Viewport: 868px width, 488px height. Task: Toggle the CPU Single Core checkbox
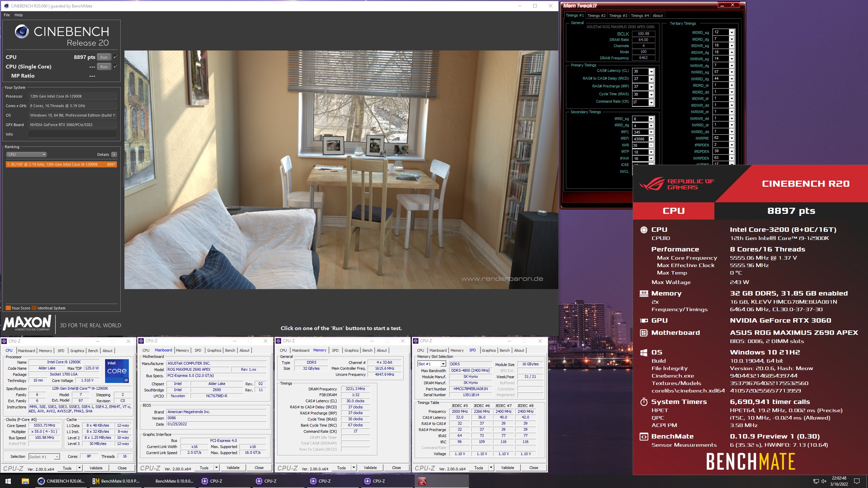tap(115, 66)
